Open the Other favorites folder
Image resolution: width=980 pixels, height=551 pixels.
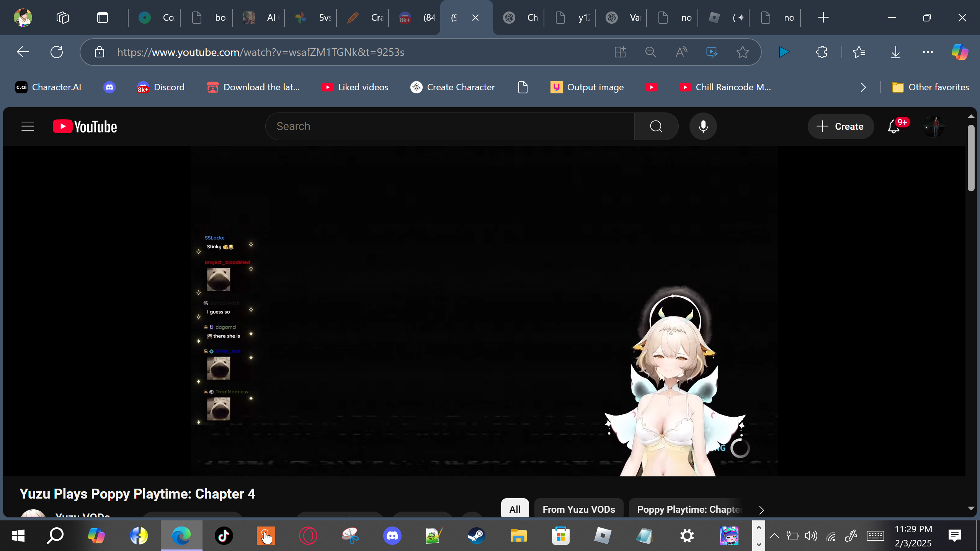coord(930,87)
